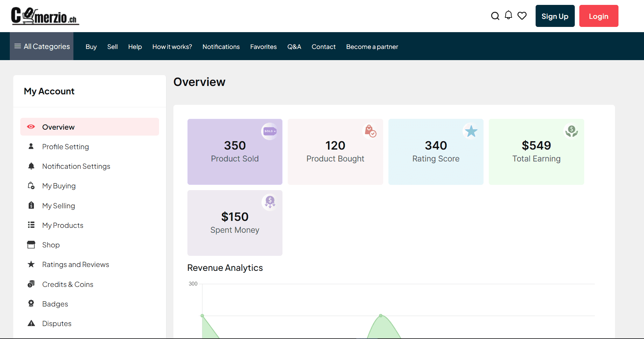Click the 120 Product Bought value
This screenshot has height=339, width=644.
point(335,145)
